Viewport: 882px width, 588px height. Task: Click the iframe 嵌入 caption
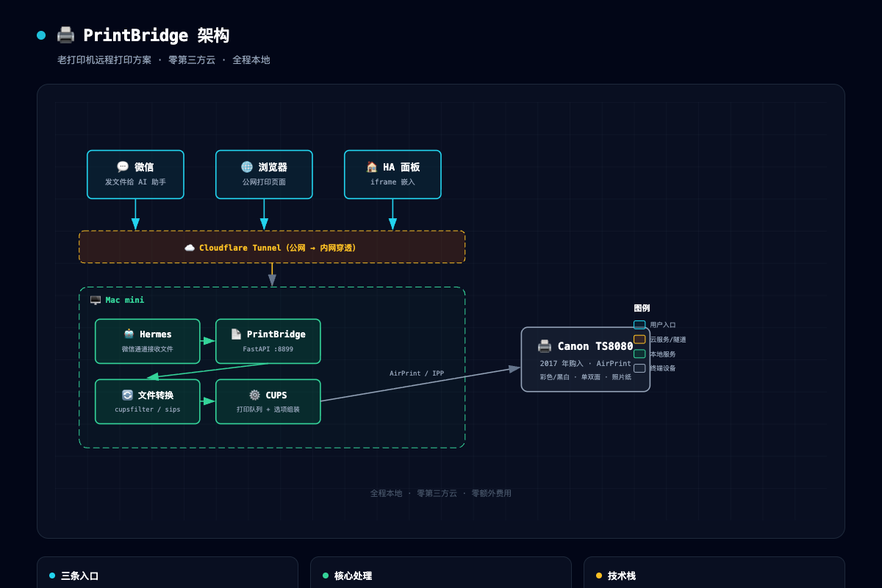tap(392, 182)
